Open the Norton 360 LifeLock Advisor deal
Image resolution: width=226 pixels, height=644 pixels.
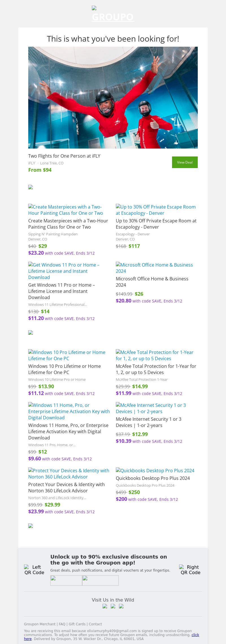(x=66, y=488)
